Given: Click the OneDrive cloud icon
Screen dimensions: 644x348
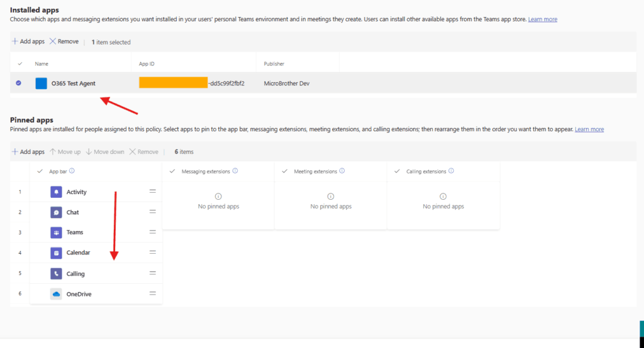Looking at the screenshot, I should (56, 294).
